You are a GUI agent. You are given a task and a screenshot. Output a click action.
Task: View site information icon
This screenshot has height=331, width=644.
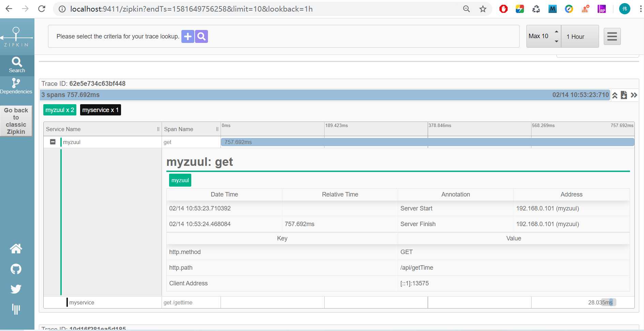62,9
